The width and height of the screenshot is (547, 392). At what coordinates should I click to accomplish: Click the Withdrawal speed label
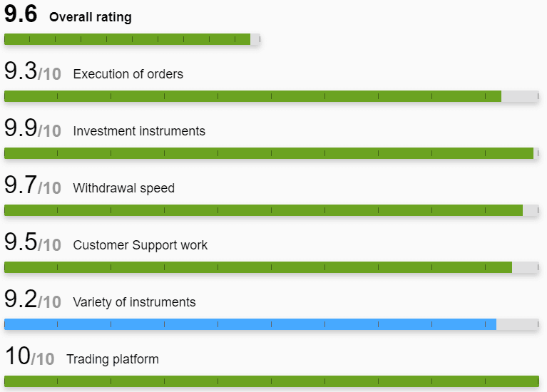[x=124, y=188]
